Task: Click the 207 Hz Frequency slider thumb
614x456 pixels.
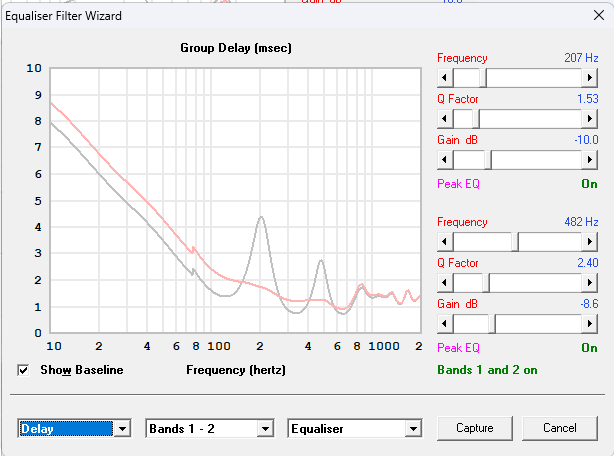Action: point(483,78)
